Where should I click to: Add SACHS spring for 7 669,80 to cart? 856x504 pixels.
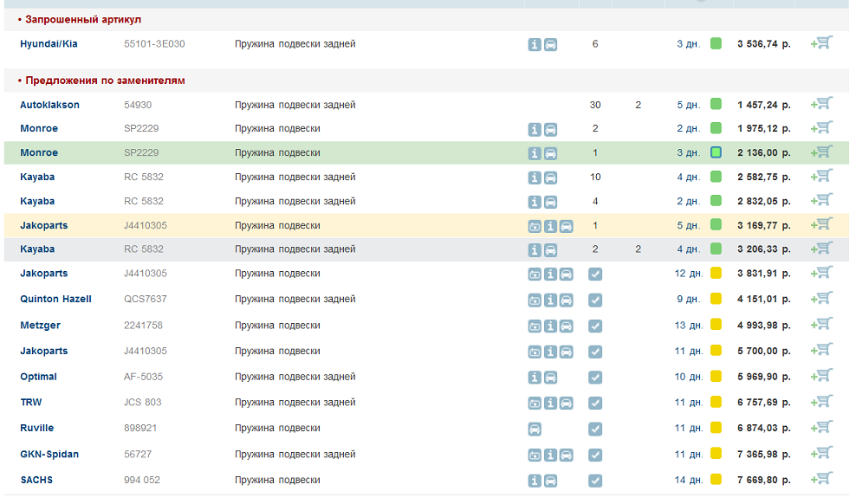click(x=820, y=479)
